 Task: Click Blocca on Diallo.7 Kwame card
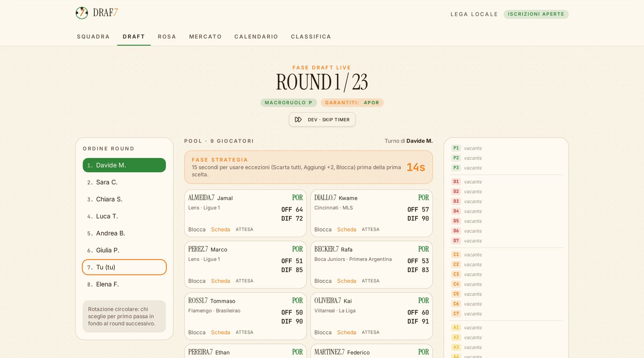click(x=323, y=230)
